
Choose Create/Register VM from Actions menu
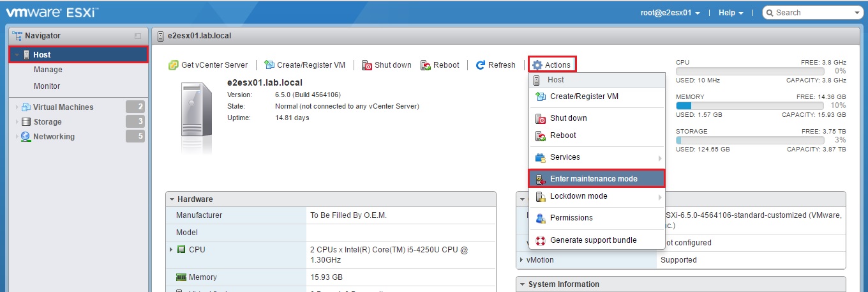(x=597, y=96)
